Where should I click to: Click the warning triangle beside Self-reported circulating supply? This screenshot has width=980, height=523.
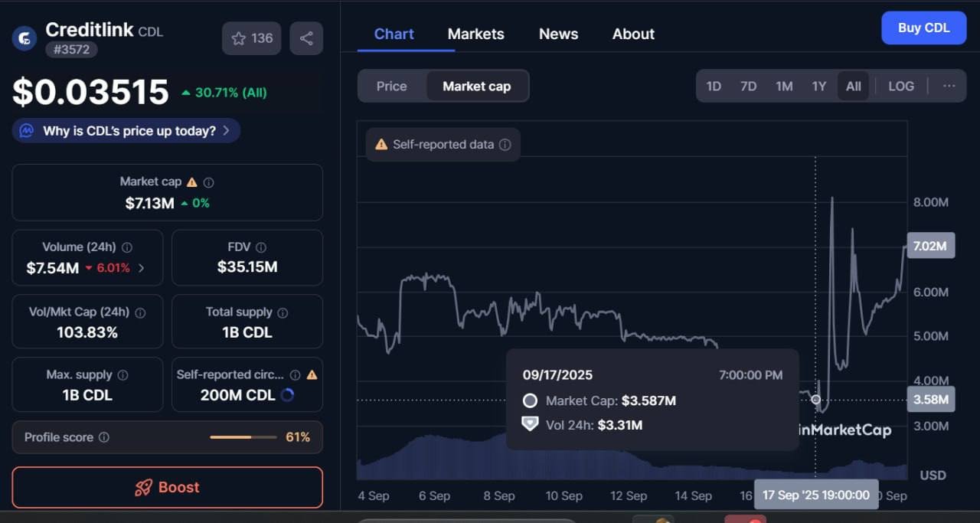coord(313,374)
